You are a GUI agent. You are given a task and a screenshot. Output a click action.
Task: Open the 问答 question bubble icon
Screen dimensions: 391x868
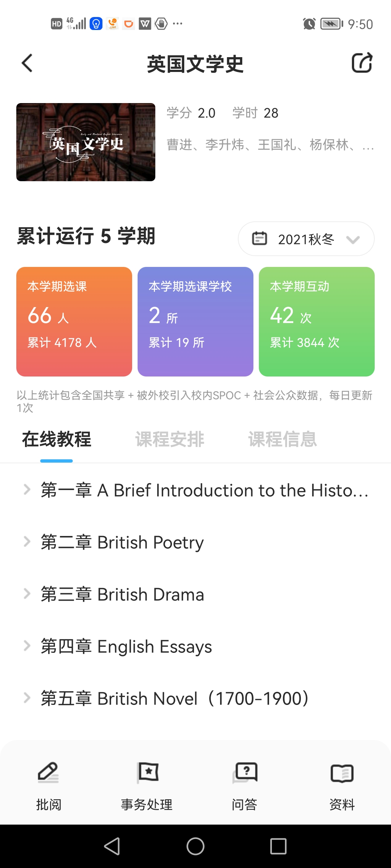pos(245,773)
